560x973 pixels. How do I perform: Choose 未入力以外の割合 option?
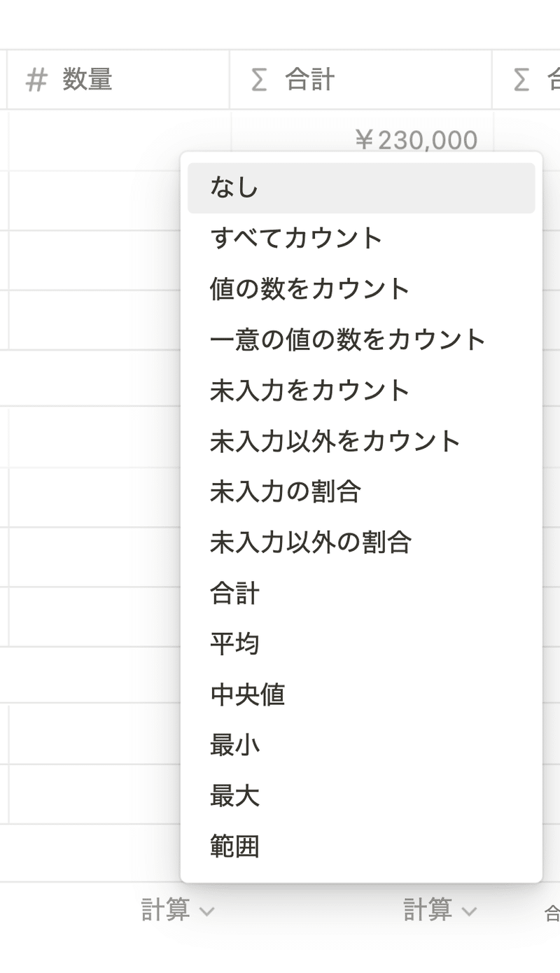click(x=361, y=542)
